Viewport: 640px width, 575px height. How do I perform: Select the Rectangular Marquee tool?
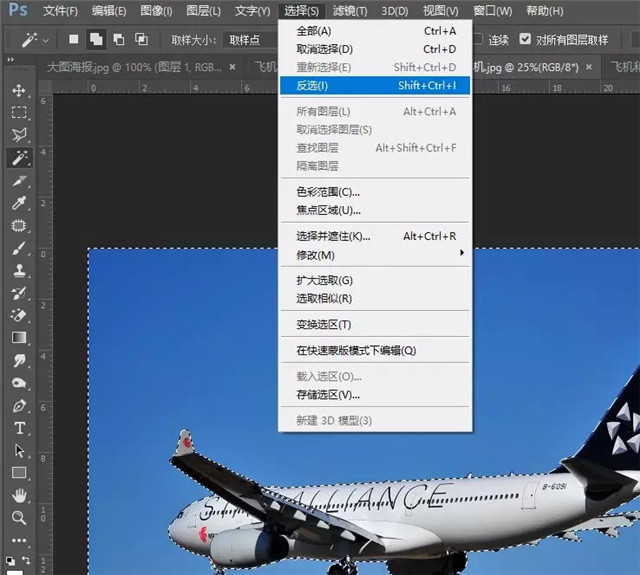pos(19,113)
